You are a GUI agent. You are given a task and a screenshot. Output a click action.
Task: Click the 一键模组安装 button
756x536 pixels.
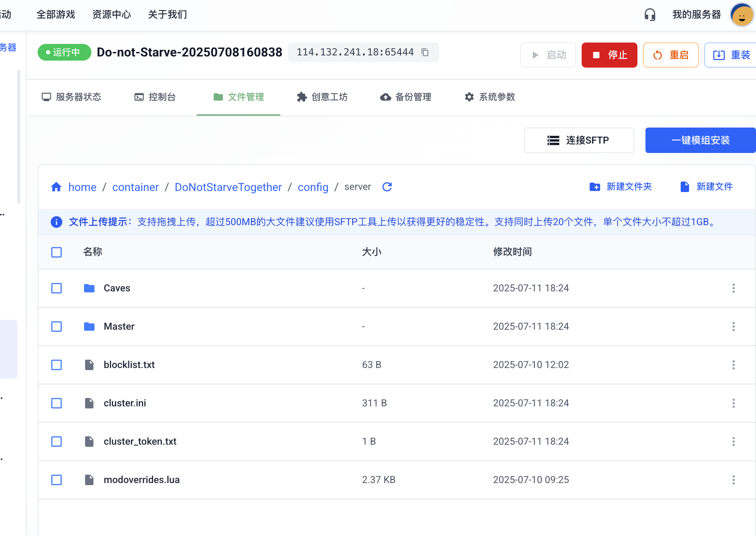coord(700,140)
